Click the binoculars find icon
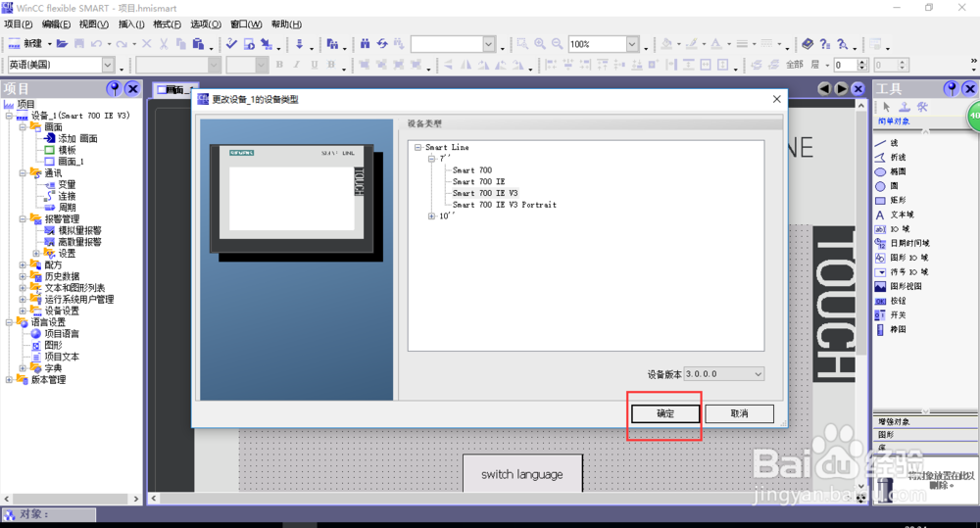The height and width of the screenshot is (528, 980). 365,44
